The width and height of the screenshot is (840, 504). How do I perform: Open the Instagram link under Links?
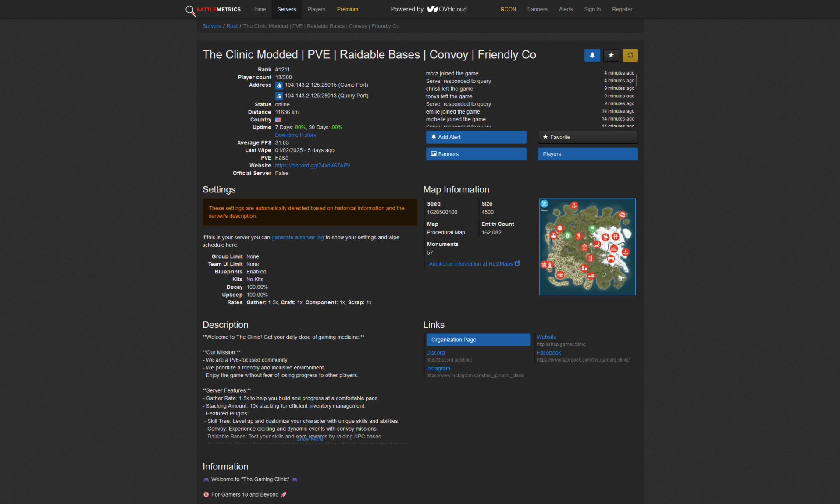point(438,369)
